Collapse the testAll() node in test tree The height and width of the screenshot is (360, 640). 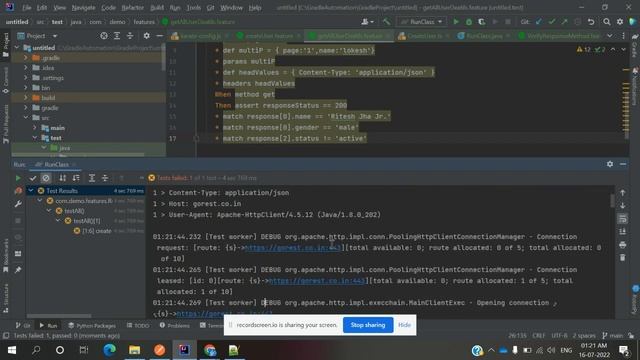pyautogui.click(x=49, y=211)
